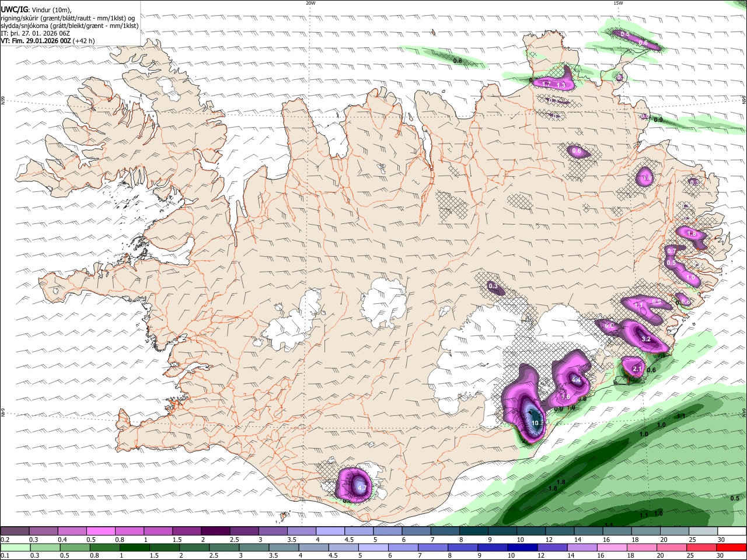Pick the light lavender rain scale swatch labeled 5
The image size is (747, 560).
click(373, 548)
